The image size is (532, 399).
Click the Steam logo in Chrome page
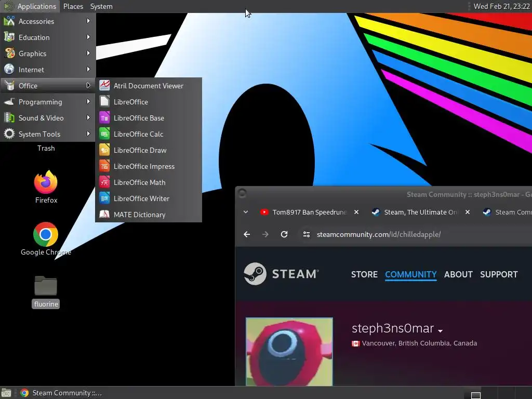tap(281, 274)
